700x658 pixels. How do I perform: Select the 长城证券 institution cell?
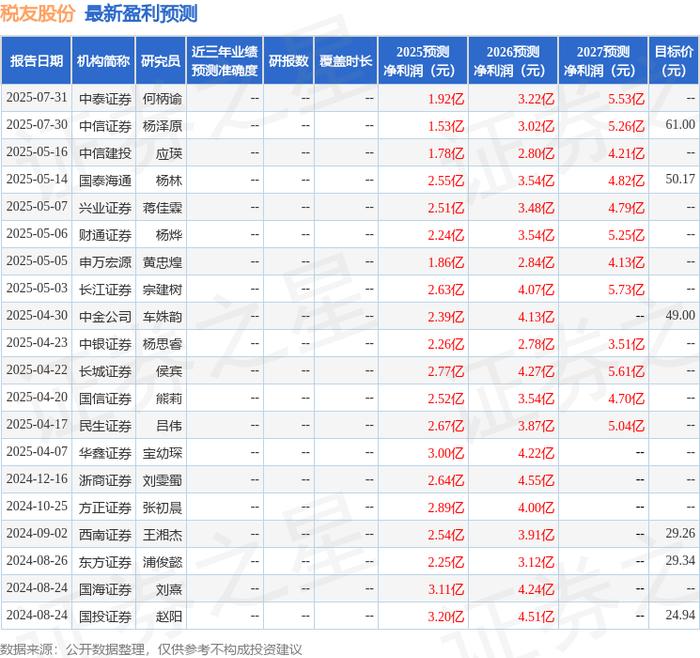pos(105,371)
